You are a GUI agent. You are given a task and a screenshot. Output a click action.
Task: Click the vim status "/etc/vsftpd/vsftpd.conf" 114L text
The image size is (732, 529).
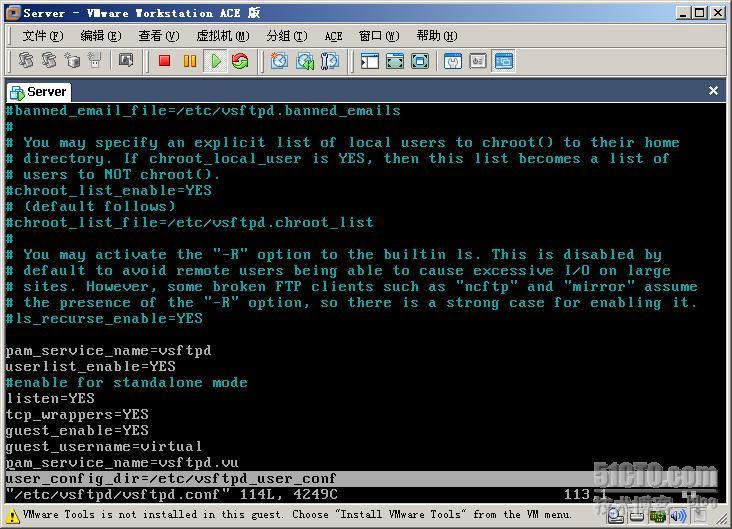click(172, 494)
